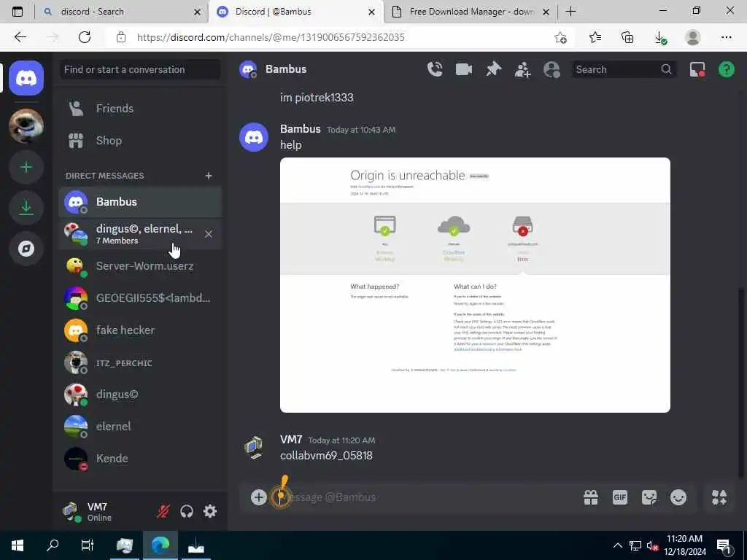Open DM with GEOEGII555$<lambd...
Screen dimensions: 747x560
[140, 298]
